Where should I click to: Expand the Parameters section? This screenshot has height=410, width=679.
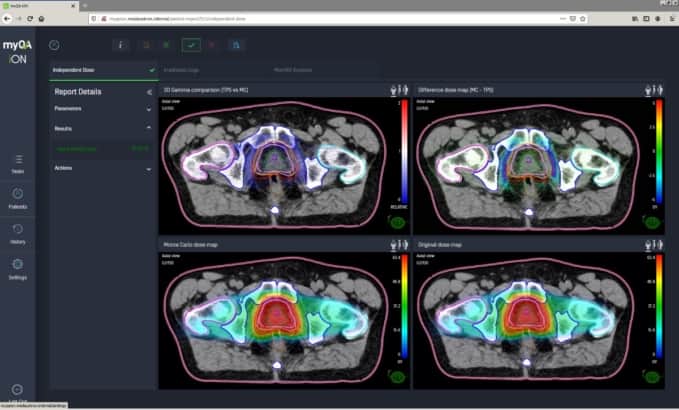point(148,108)
